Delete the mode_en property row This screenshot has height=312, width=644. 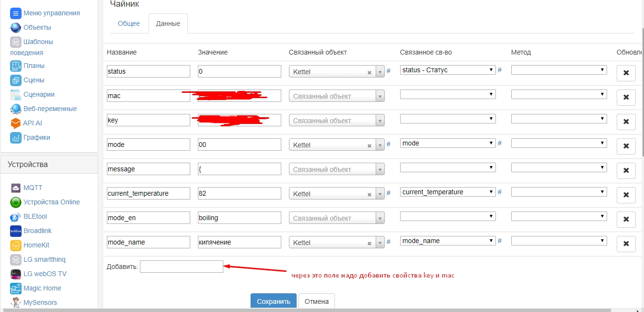626,219
